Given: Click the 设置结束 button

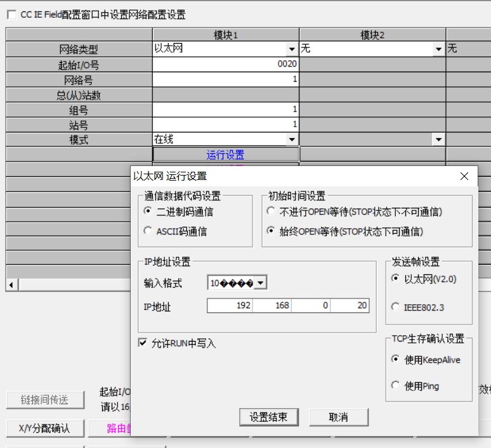Looking at the screenshot, I should (x=268, y=417).
